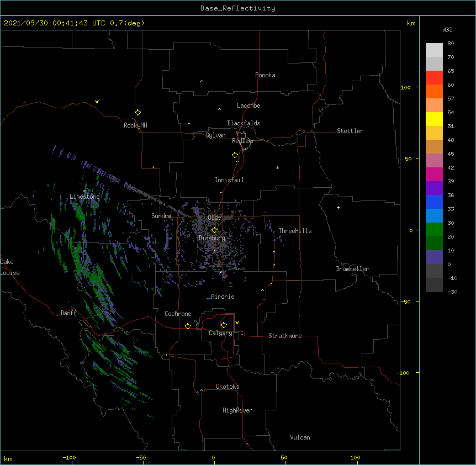
Task: Select the Cochrane town label
Action: (178, 314)
